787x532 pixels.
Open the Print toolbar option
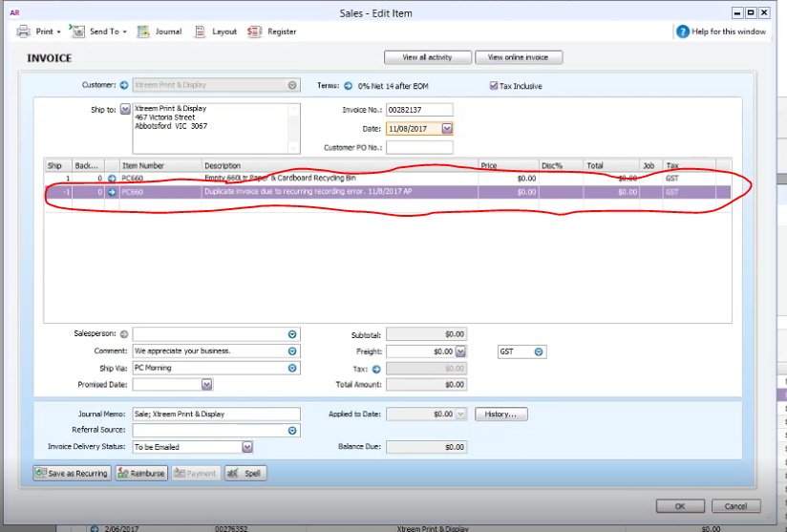(38, 32)
